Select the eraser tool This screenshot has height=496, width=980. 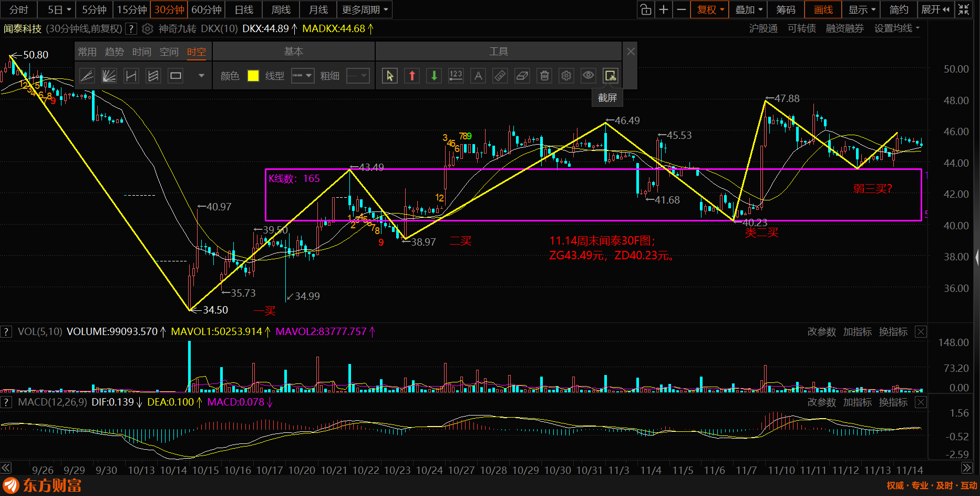pyautogui.click(x=522, y=76)
